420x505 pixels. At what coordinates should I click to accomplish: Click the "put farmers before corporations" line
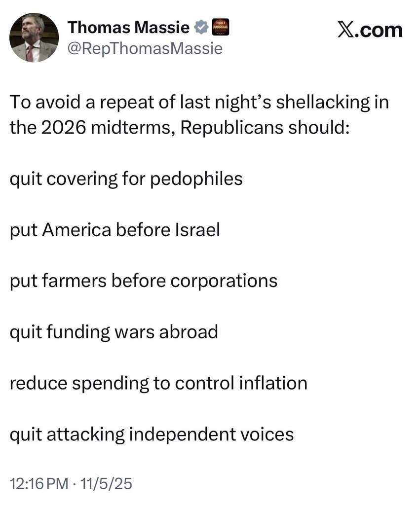point(143,281)
